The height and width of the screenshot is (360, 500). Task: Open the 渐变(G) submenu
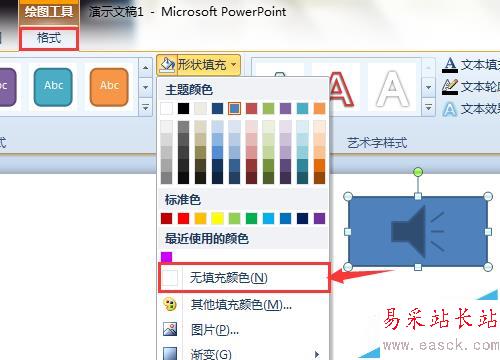[244, 353]
